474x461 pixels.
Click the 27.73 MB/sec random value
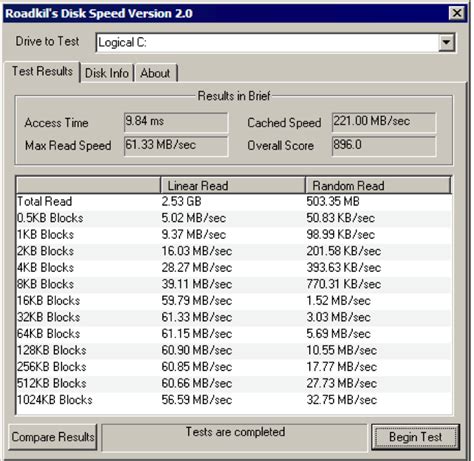click(x=342, y=383)
